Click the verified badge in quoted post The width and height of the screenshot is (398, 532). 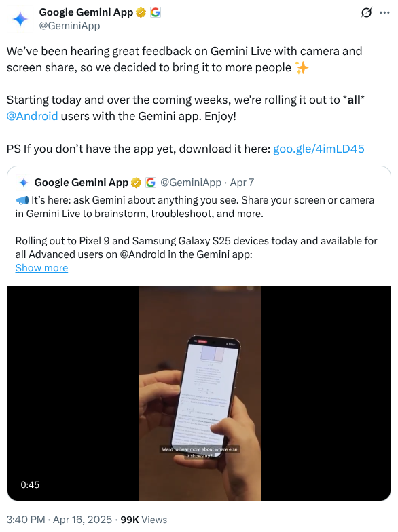136,183
